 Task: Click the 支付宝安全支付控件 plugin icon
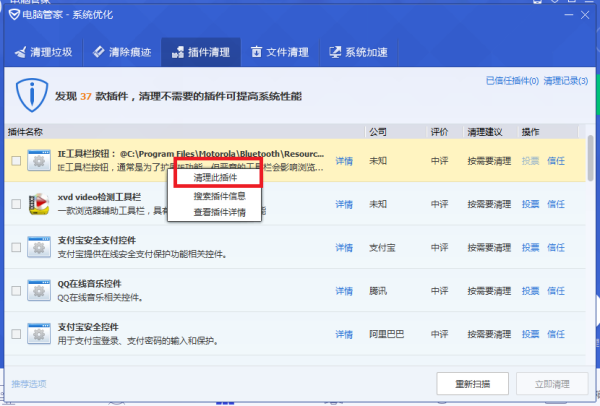[40, 247]
